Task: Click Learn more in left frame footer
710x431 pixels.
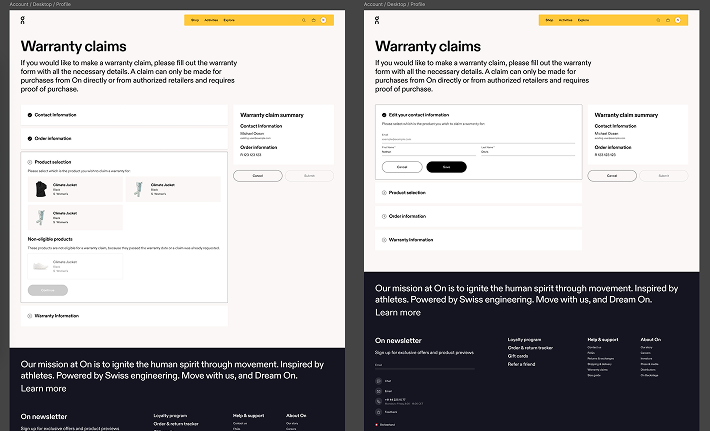Action: 43,388
